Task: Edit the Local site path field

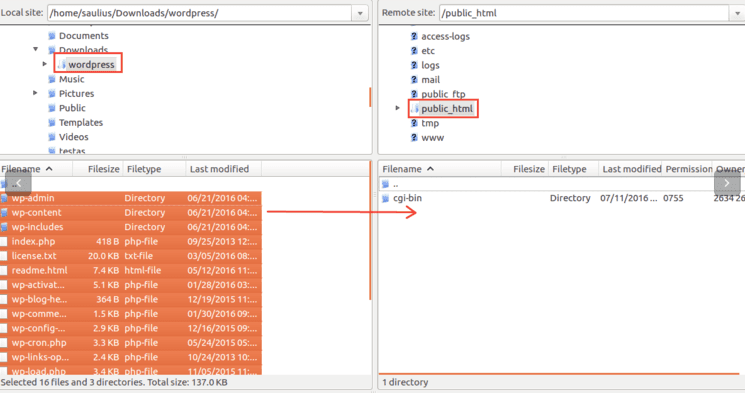Action: click(x=200, y=13)
